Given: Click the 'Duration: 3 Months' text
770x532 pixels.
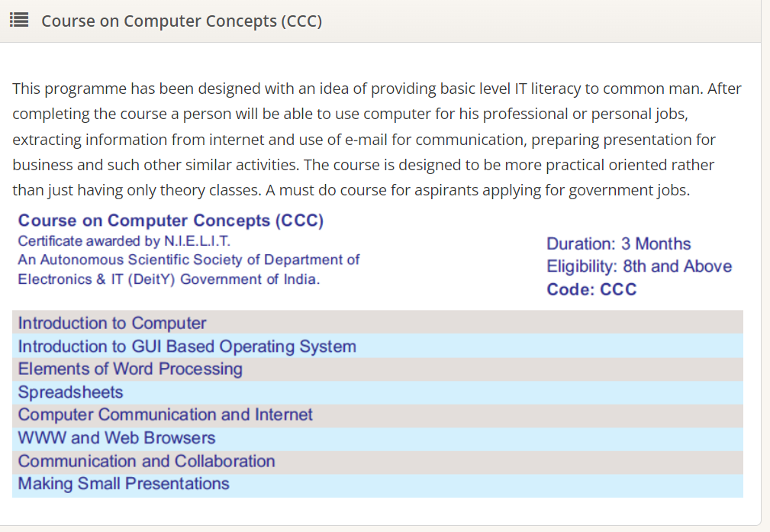Looking at the screenshot, I should tap(618, 244).
